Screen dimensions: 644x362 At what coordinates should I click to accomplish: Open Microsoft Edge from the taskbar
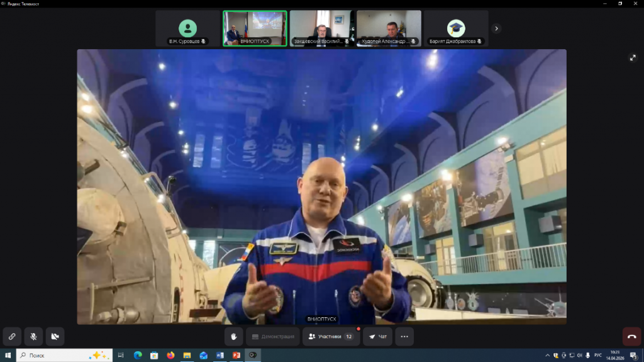(138, 355)
